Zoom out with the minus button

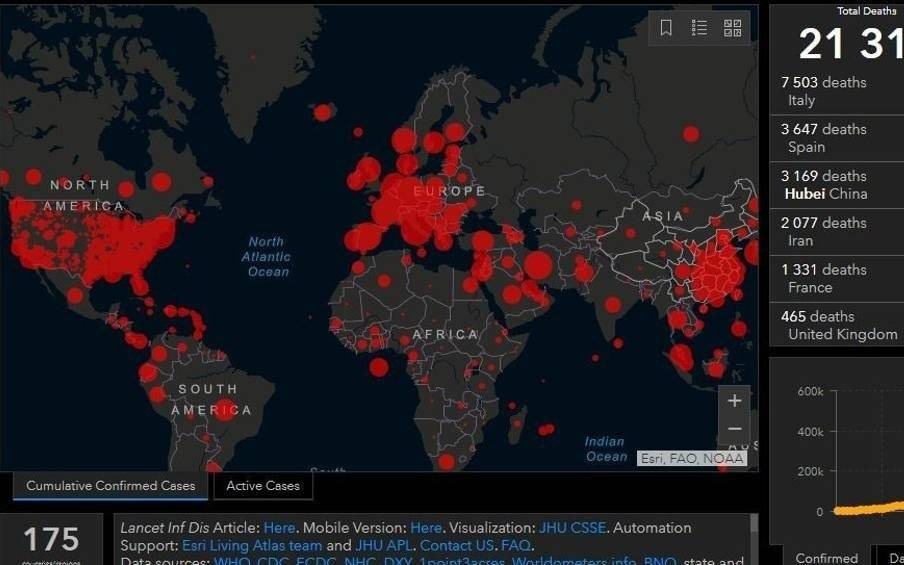[734, 429]
